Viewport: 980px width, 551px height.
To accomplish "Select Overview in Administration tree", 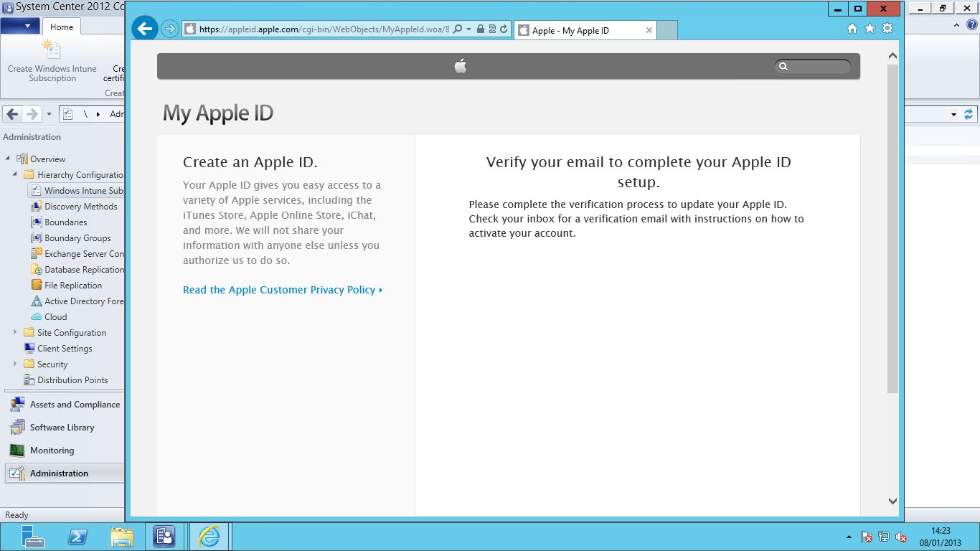I will (47, 159).
